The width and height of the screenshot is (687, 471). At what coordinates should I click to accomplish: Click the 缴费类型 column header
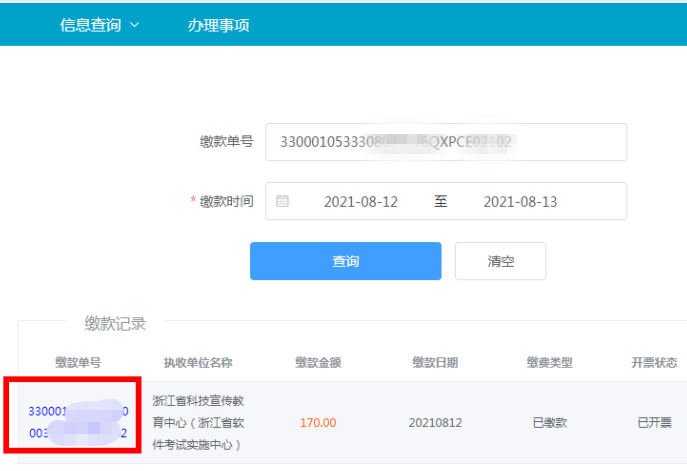click(549, 362)
